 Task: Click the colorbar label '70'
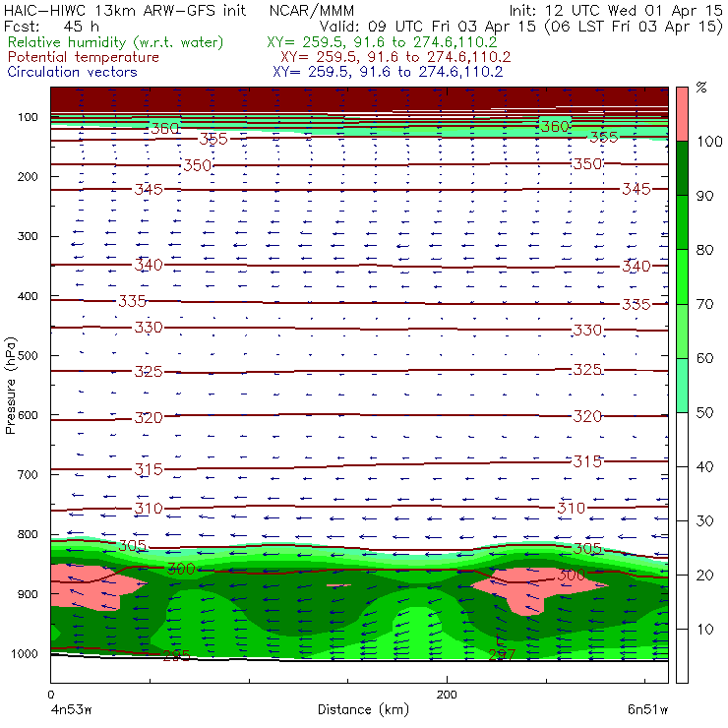pos(704,304)
